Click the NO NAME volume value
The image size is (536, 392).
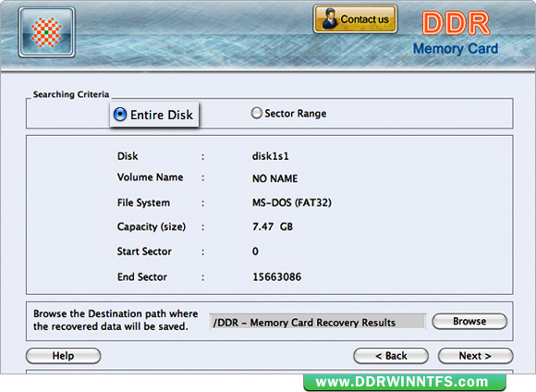pos(274,178)
